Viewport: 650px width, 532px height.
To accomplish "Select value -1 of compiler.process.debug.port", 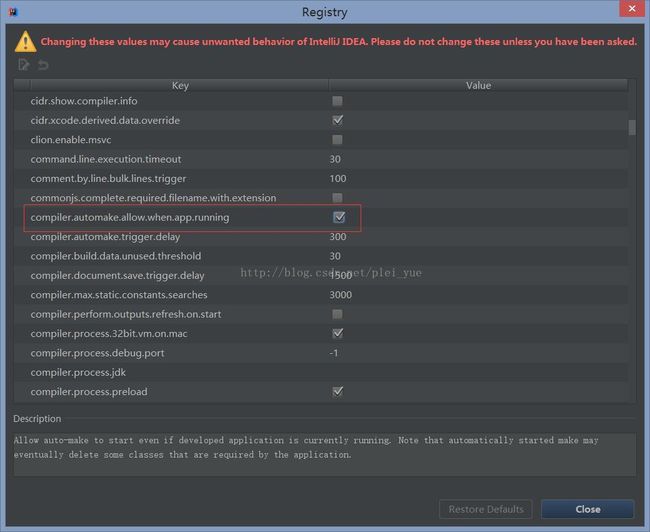I will tap(334, 353).
